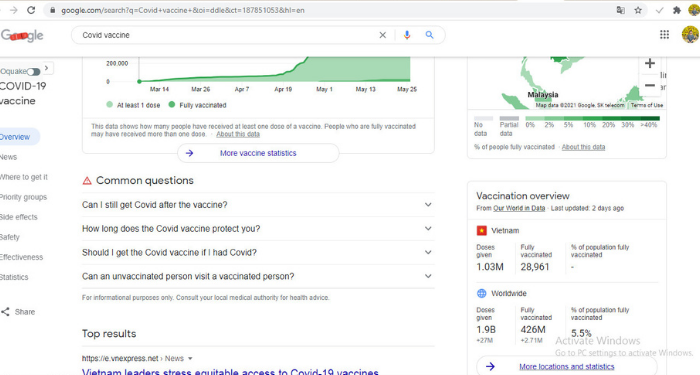700x375 pixels.
Task: Click the Share icon in the sidebar
Action: tap(5, 312)
